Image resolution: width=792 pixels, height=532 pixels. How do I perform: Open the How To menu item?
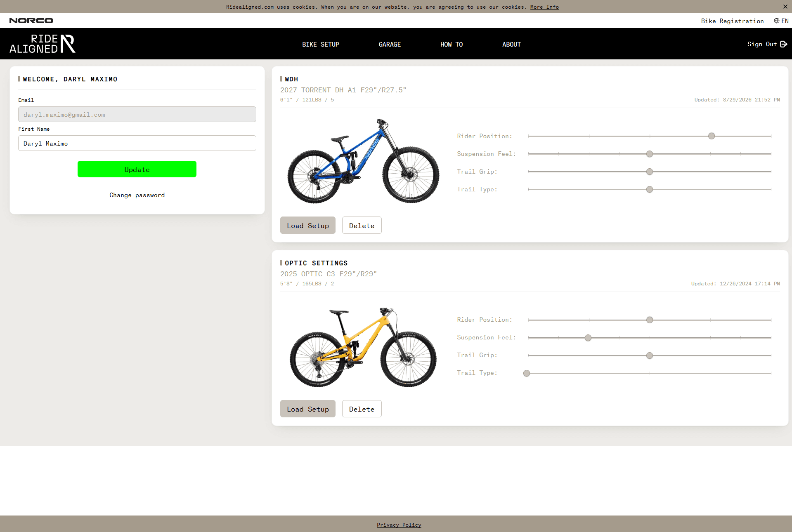click(452, 45)
